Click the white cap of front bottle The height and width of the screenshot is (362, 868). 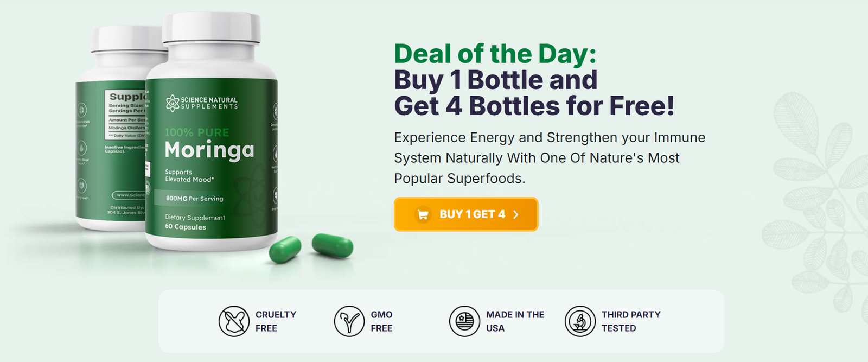tap(212, 28)
